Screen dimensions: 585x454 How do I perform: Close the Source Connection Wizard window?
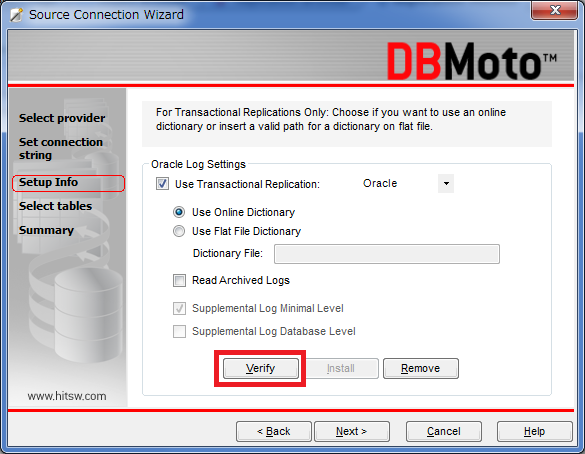click(554, 10)
